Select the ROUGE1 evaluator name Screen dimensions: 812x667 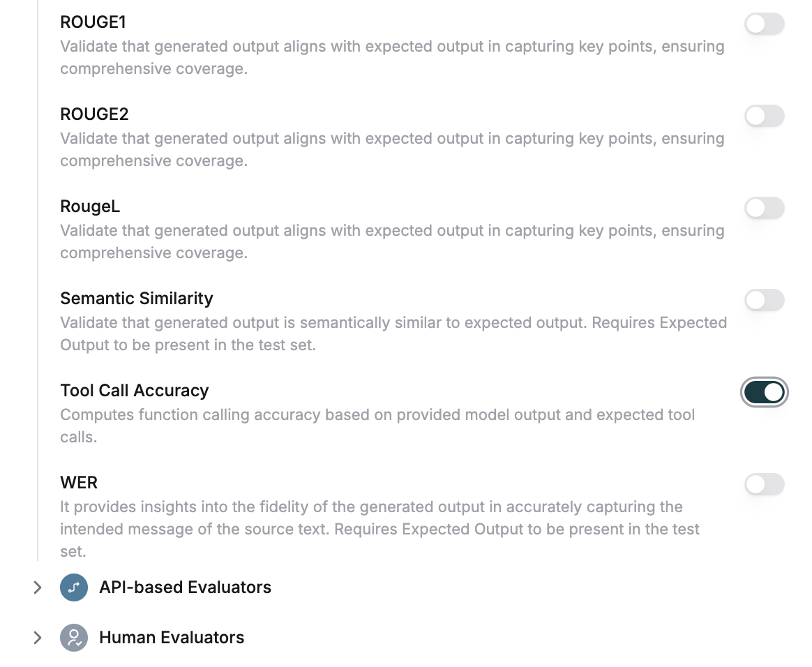pyautogui.click(x=91, y=22)
